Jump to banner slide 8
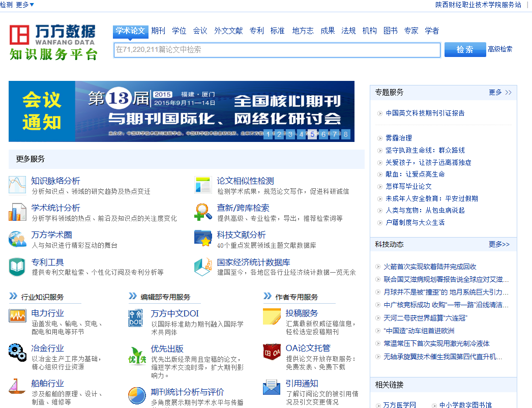 point(346,134)
